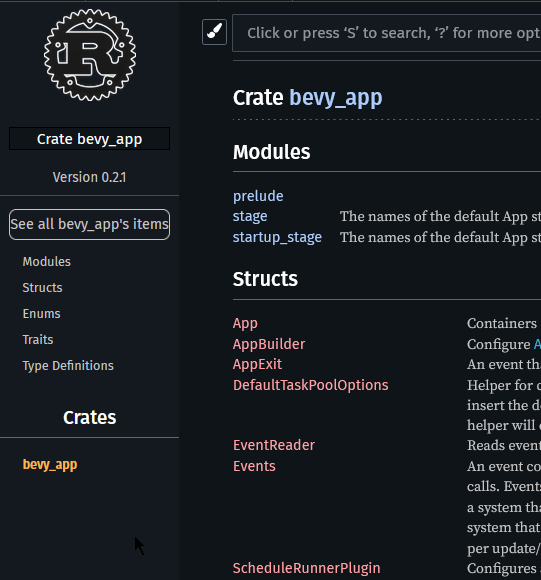Open the AppBuilder struct page

(x=269, y=344)
